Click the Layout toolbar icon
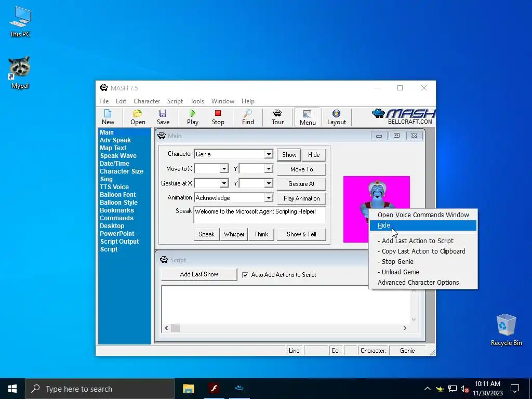The height and width of the screenshot is (399, 532). pos(336,117)
